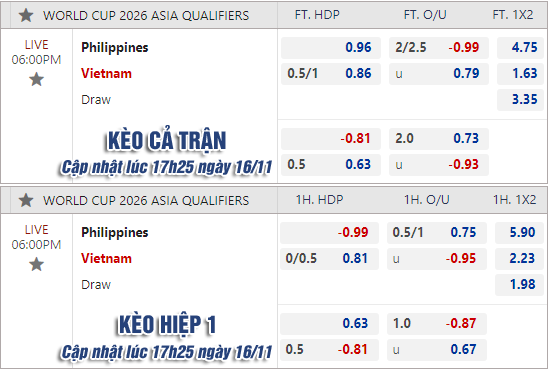This screenshot has width=548, height=370.
Task: Select first-half Vietnam 0/0.5 odds 0.81
Action: (329, 259)
